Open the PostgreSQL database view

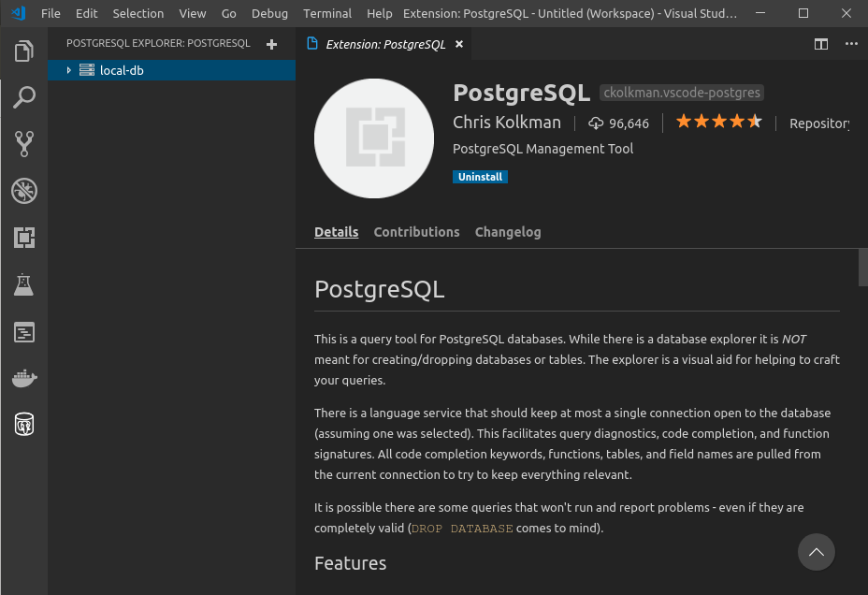click(23, 424)
